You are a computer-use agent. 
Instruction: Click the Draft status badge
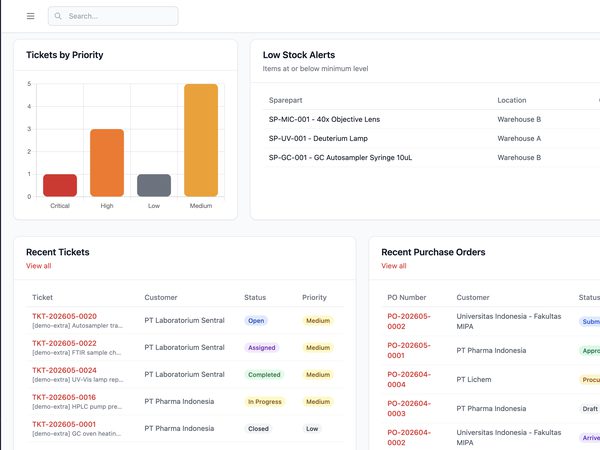click(590, 409)
